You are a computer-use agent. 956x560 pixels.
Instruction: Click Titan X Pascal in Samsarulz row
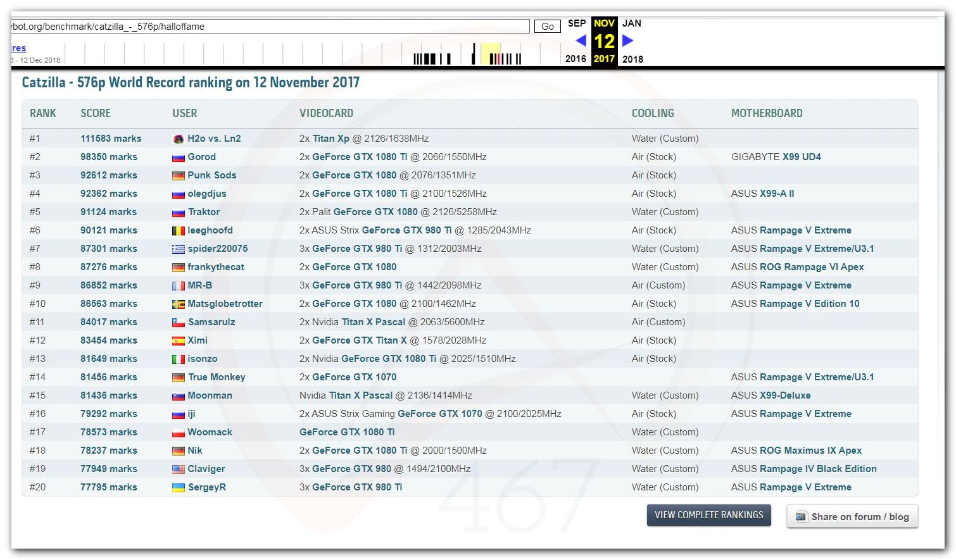(374, 322)
